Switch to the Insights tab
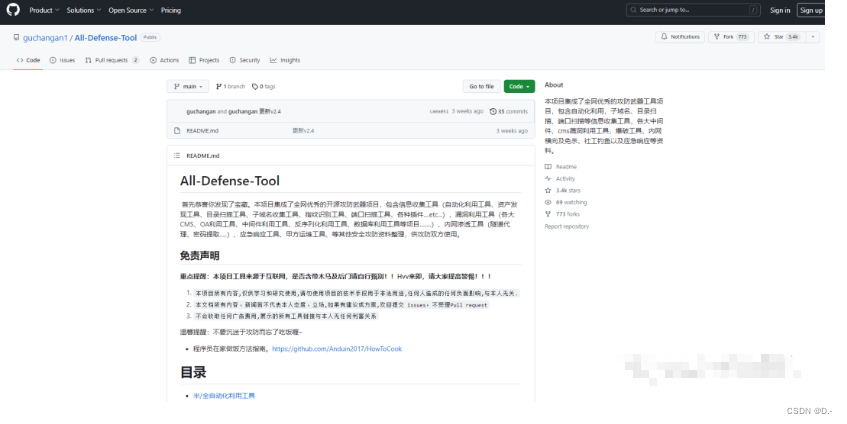This screenshot has height=424, width=847. [285, 60]
